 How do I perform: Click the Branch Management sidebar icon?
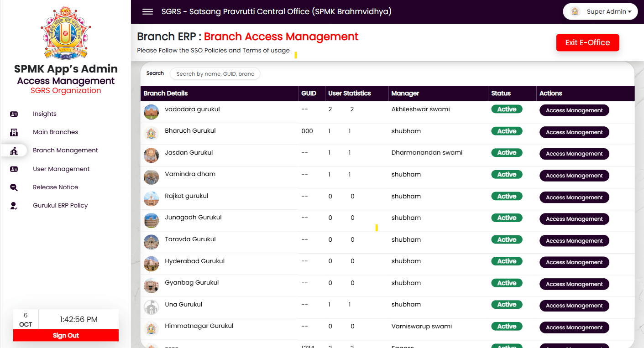tap(14, 151)
